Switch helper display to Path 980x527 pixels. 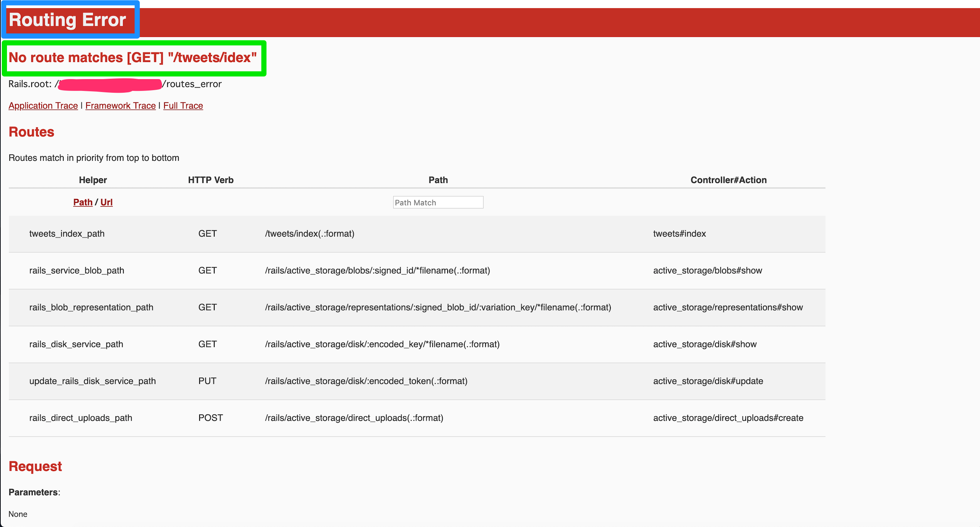82,202
